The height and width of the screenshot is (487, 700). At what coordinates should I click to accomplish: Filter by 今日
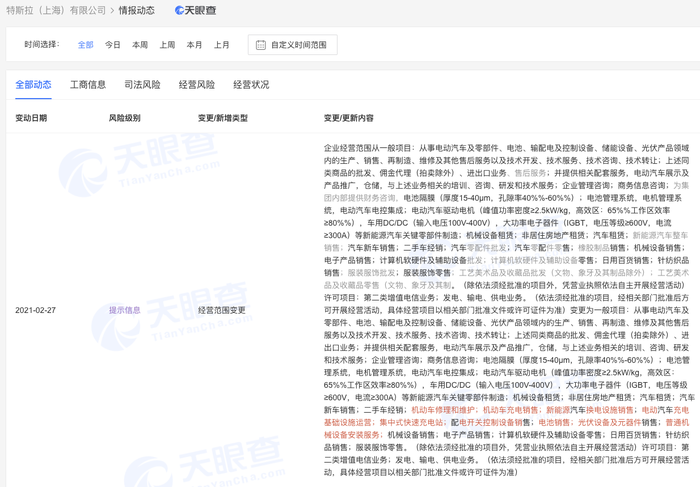tap(112, 45)
